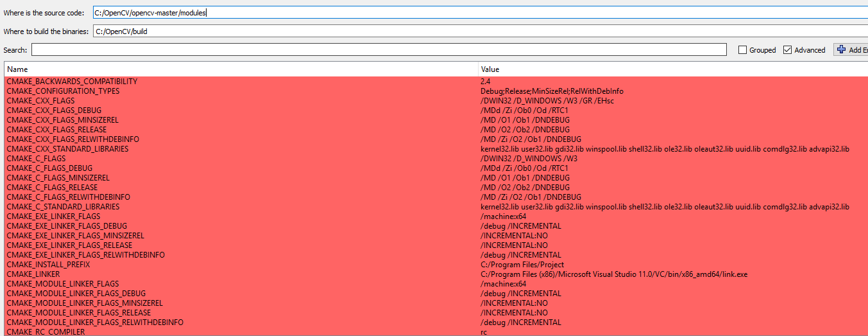Select the CMAKE_C_FLAGS entry name
This screenshot has width=868, height=336.
[36, 159]
